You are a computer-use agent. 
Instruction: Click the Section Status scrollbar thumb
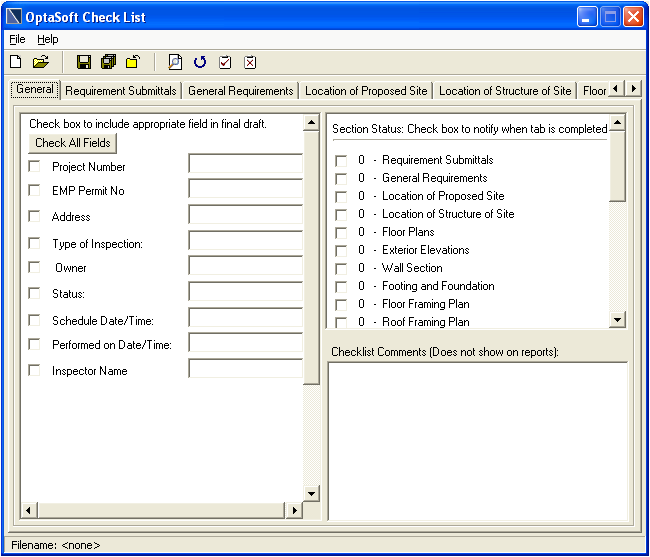point(618,166)
